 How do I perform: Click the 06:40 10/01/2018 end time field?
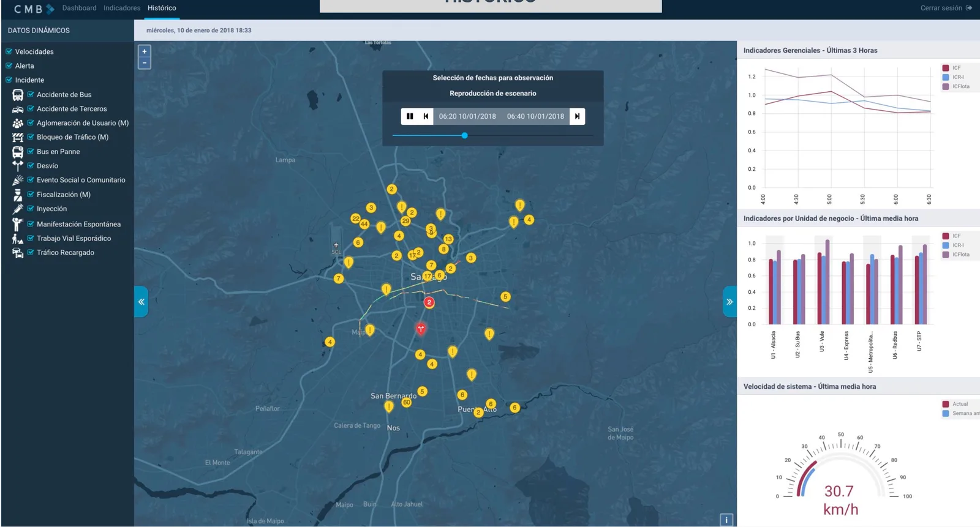(535, 116)
